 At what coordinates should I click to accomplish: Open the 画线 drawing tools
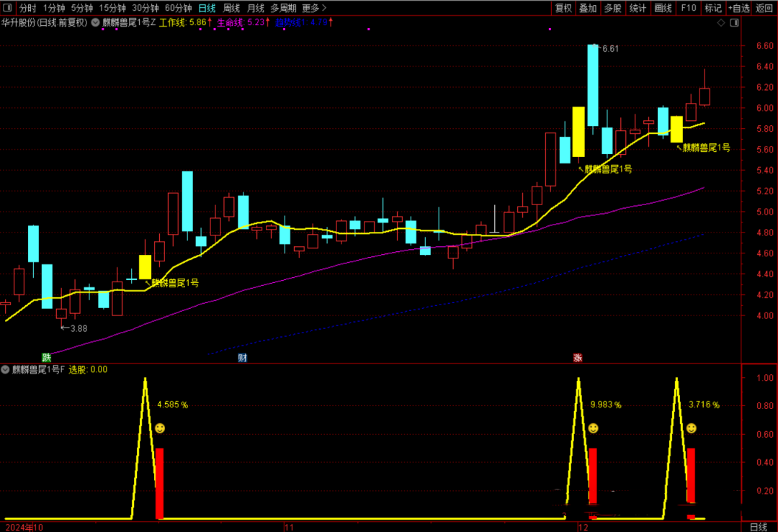point(663,9)
